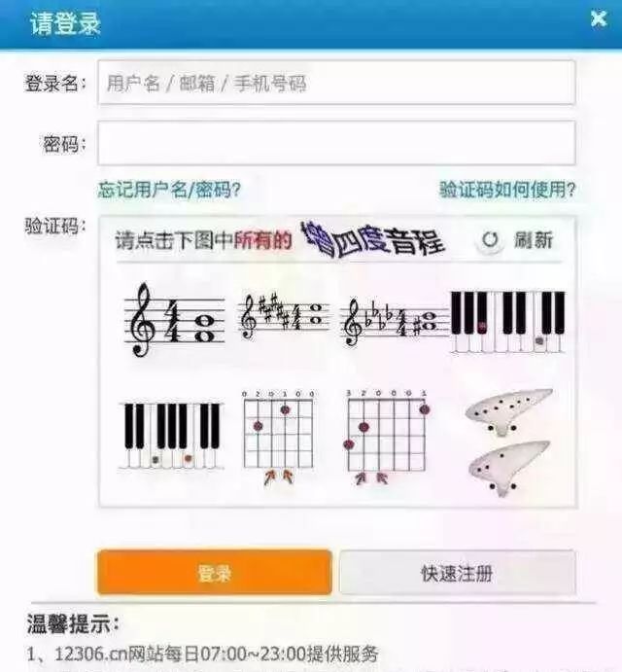
Task: Click the orange 登录 login button
Action: (215, 573)
